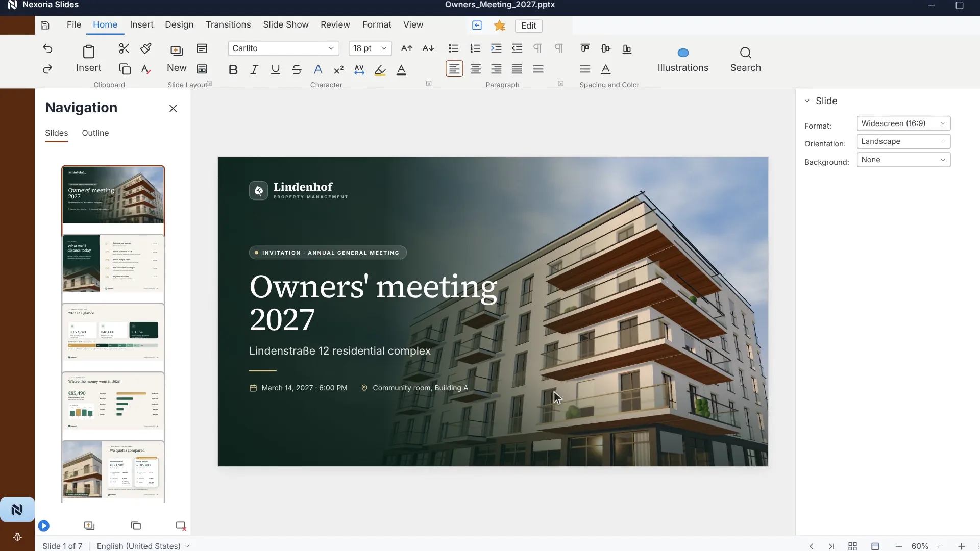The image size is (980, 551).
Task: Toggle Underline formatting
Action: [276, 70]
